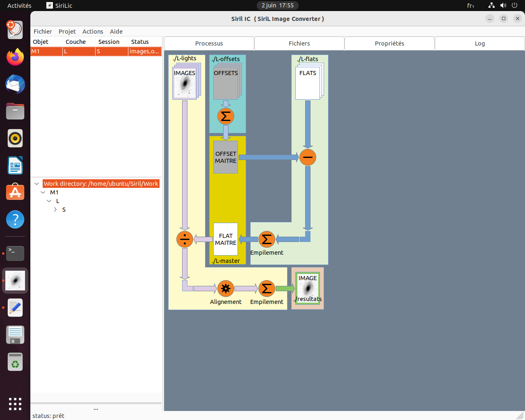Open Firefox from the dock
The width and height of the screenshot is (525, 420).
pyautogui.click(x=15, y=57)
